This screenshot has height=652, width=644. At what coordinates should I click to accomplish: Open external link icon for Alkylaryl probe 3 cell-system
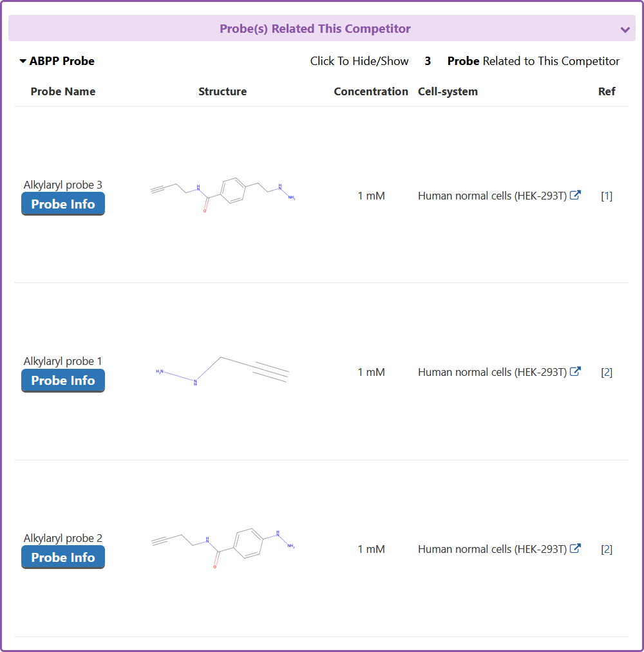click(x=576, y=195)
